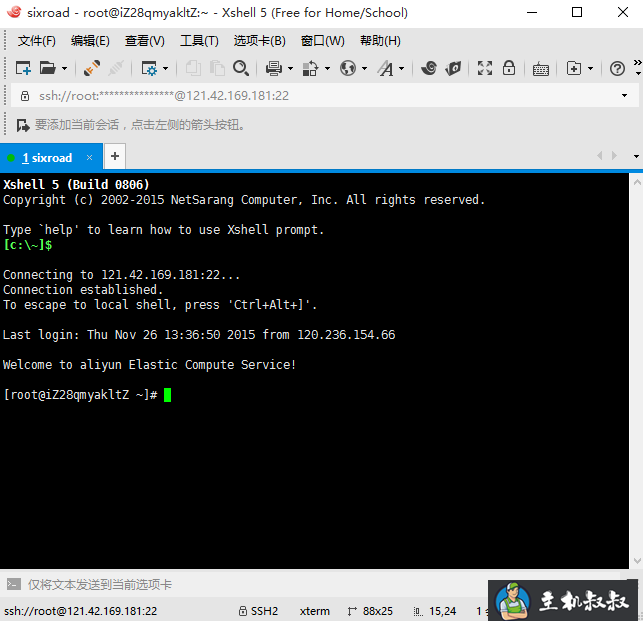
Task: Click the address bar lock icon
Action: click(25, 96)
